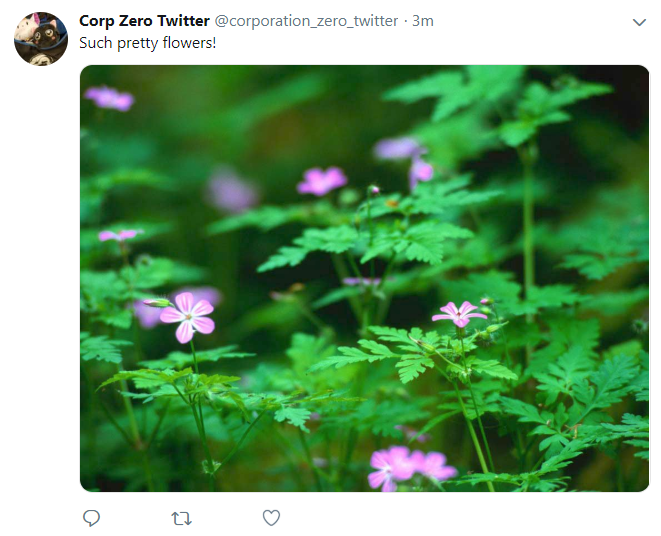Viewport: 661px width, 536px height.
Task: Click the pink flower on the left of the photo
Action: pyautogui.click(x=188, y=317)
